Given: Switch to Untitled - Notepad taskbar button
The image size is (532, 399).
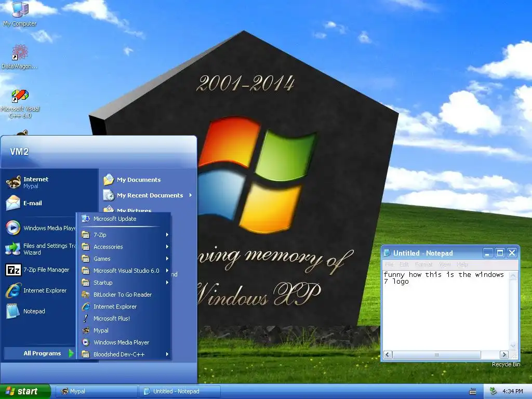Looking at the screenshot, I should point(179,391).
